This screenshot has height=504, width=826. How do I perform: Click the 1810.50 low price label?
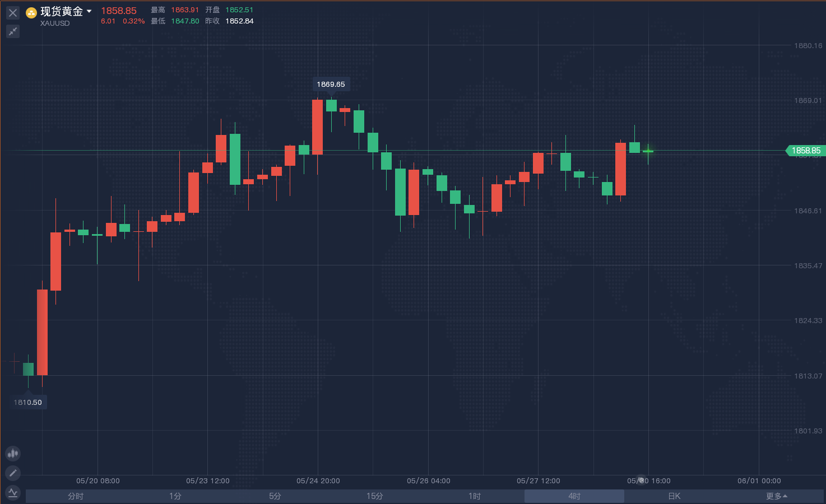click(28, 402)
